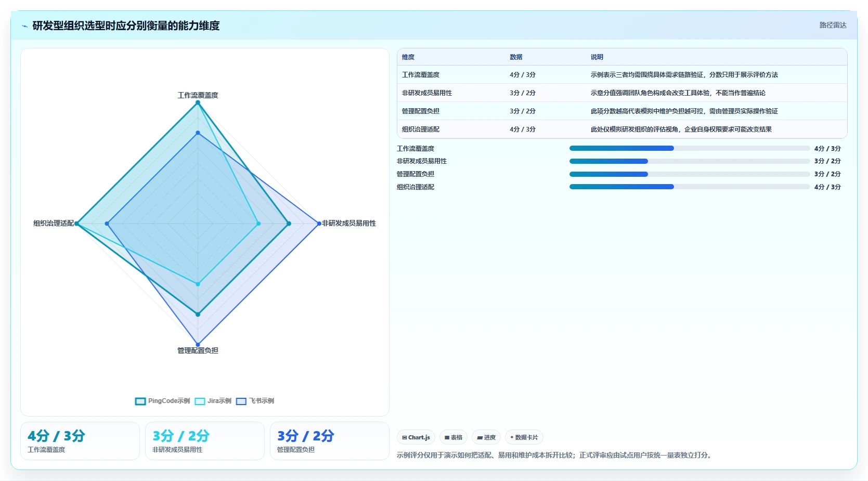Click the Chart.js chip
The height and width of the screenshot is (481, 868).
click(x=416, y=437)
